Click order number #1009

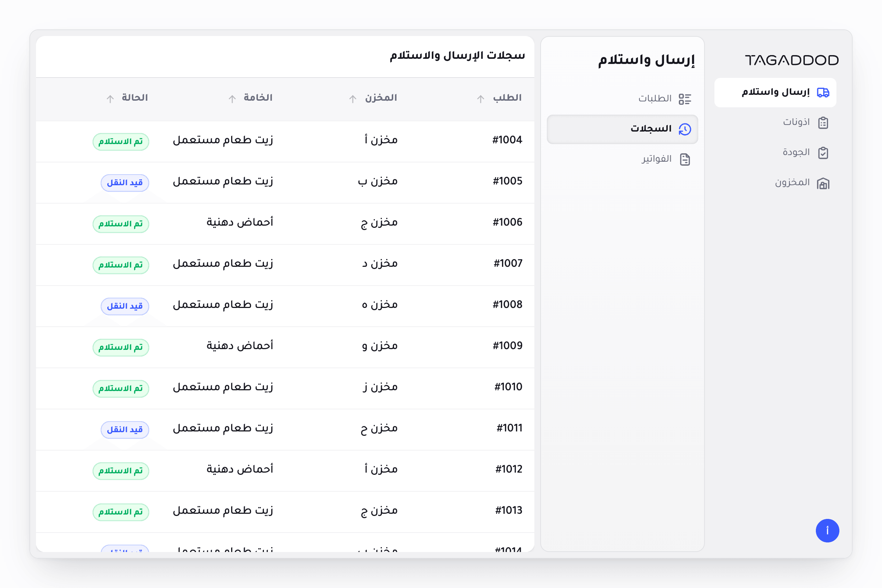508,346
